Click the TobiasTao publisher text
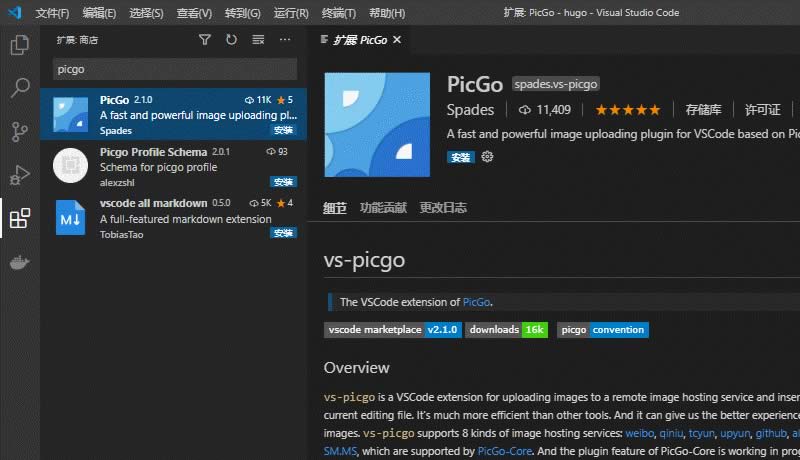 click(x=121, y=235)
